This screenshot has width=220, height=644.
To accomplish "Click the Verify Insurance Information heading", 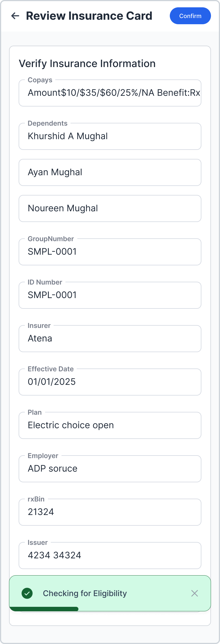I will click(87, 64).
